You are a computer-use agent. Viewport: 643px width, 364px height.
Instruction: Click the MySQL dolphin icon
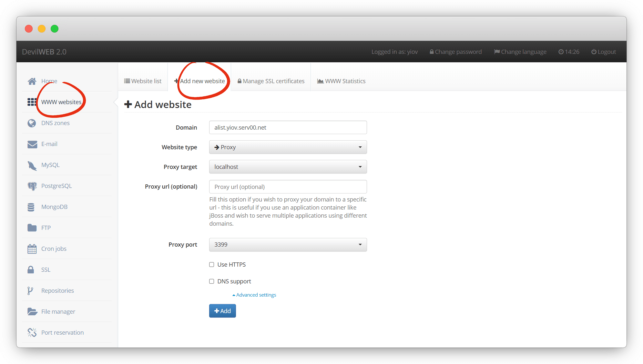[x=32, y=165]
